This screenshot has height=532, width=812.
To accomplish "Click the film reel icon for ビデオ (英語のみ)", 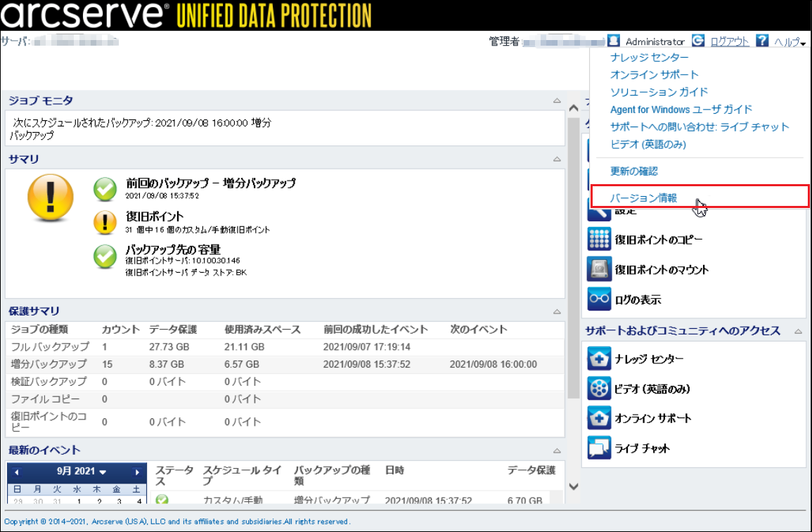I will pos(599,389).
